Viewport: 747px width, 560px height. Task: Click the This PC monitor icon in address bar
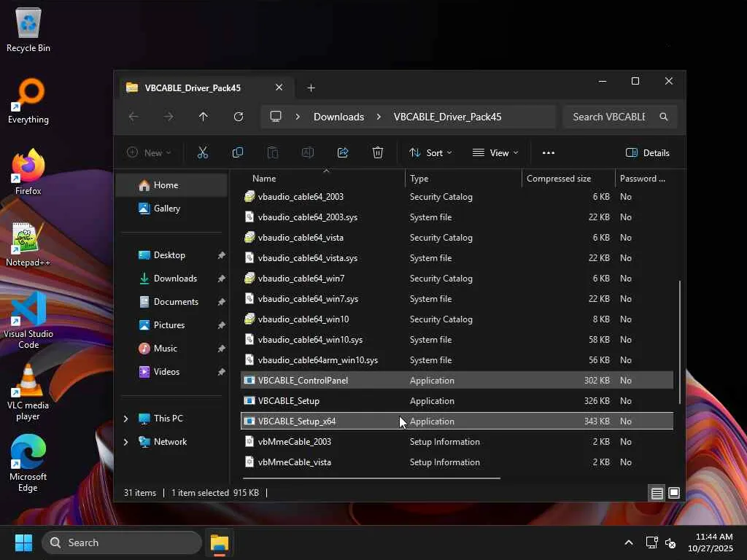point(276,117)
